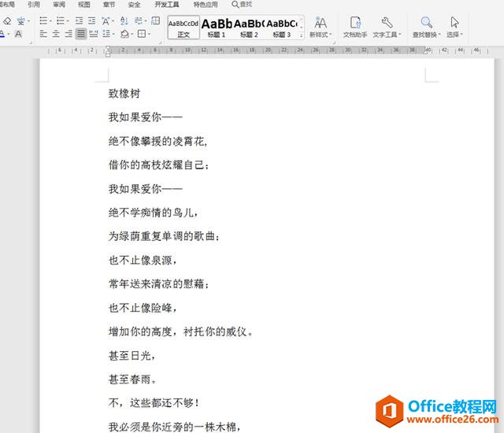Image resolution: width=504 pixels, height=433 pixels.
Task: Click the right indent marker on ruler
Action: point(425,52)
